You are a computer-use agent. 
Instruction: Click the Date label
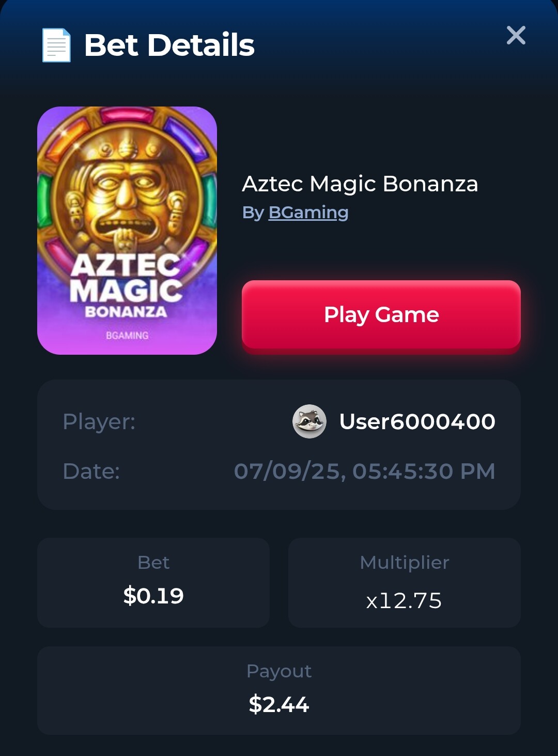pos(91,471)
